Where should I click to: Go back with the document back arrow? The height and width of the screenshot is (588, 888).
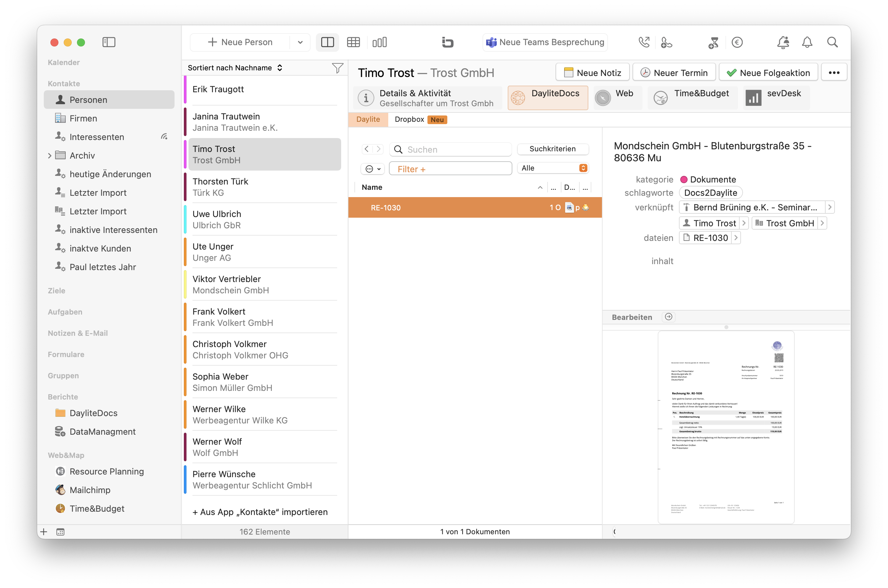click(x=366, y=149)
